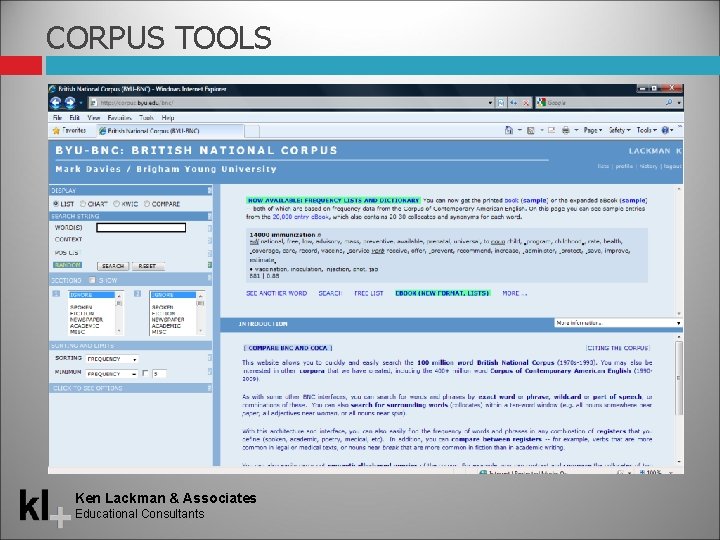Click the green help icon beside RESET
The height and width of the screenshot is (540, 720).
[x=210, y=265]
